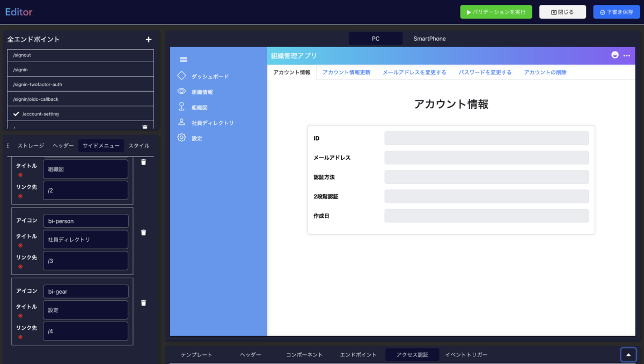Select the checked /account-setting endpoint
Viewport: 644px width, 364px height.
80,114
